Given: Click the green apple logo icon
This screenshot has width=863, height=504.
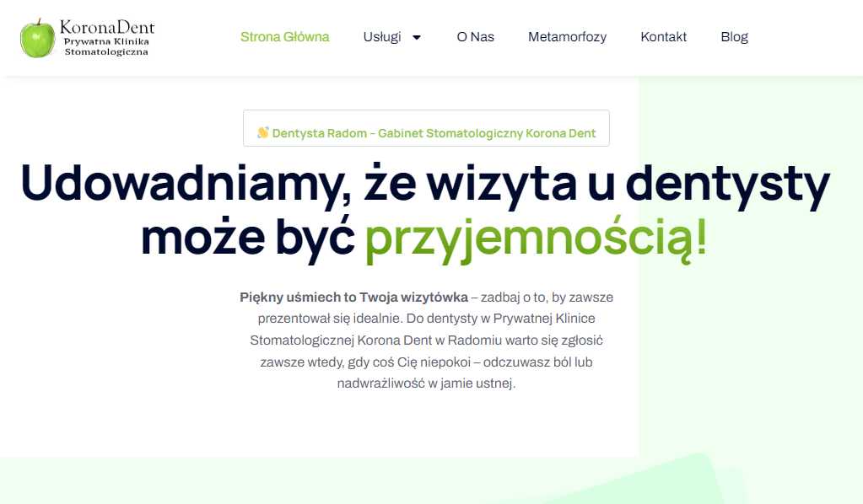Looking at the screenshot, I should [37, 38].
